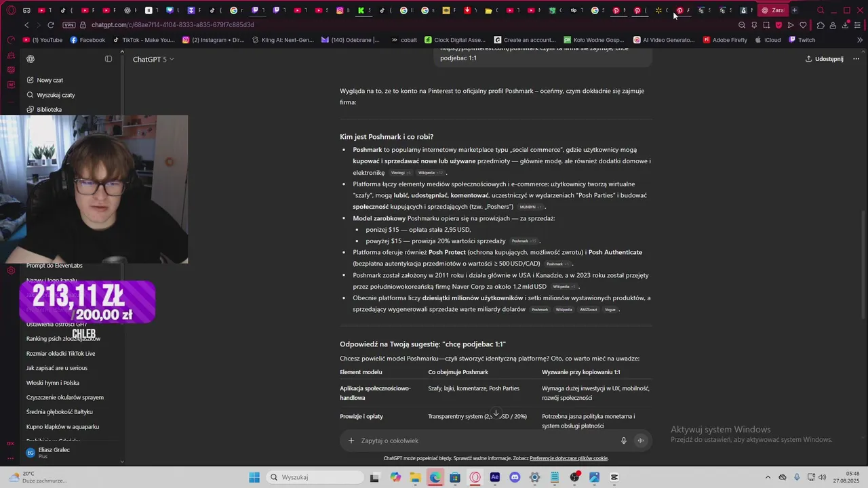Viewport: 868px width, 488px height.
Task: Open the weather widget showing 20°C
Action: [37, 477]
